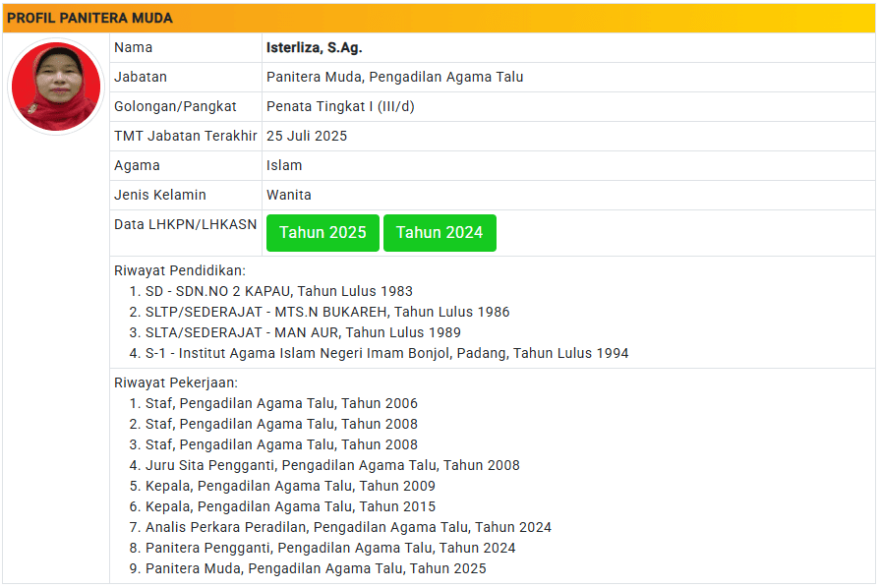The height and width of the screenshot is (588, 880).
Task: Select the MAN AUR education entry
Action: coord(303,332)
